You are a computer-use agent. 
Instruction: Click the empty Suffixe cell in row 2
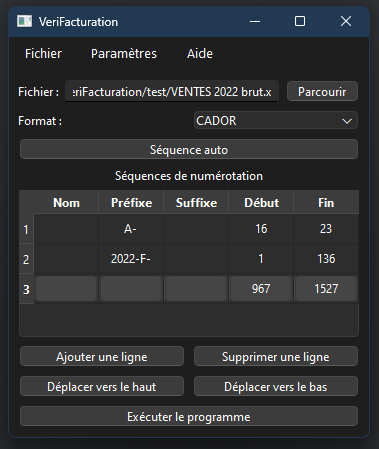tap(196, 259)
